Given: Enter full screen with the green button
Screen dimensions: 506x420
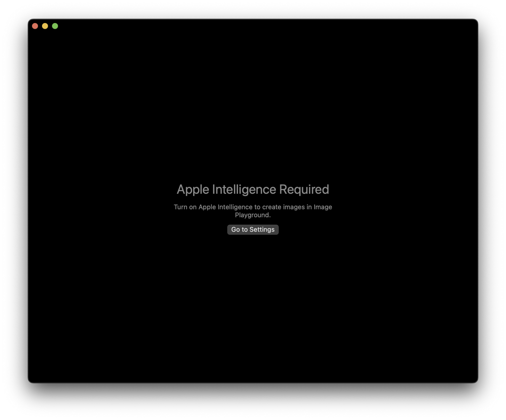Looking at the screenshot, I should (x=55, y=26).
